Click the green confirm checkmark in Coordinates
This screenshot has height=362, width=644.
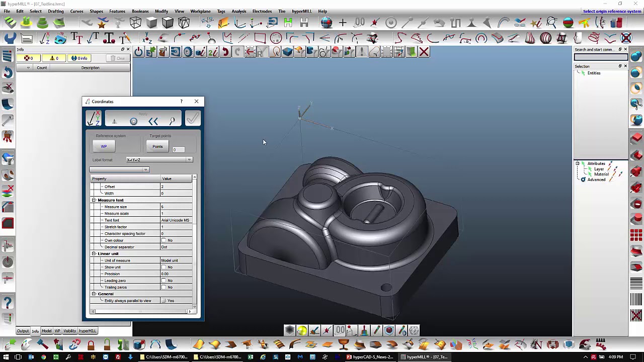point(192,119)
